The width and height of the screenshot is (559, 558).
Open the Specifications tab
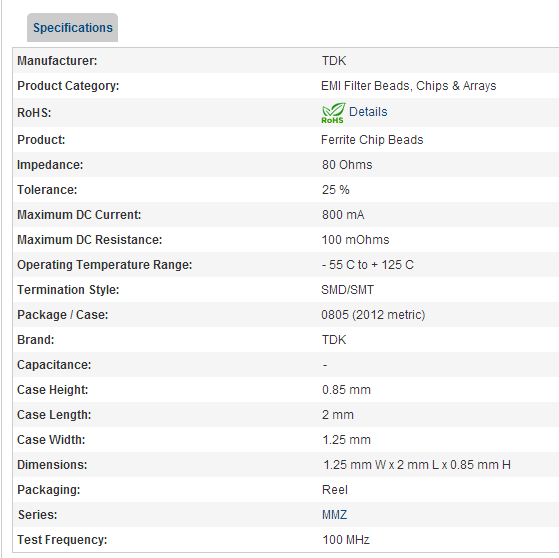click(72, 28)
